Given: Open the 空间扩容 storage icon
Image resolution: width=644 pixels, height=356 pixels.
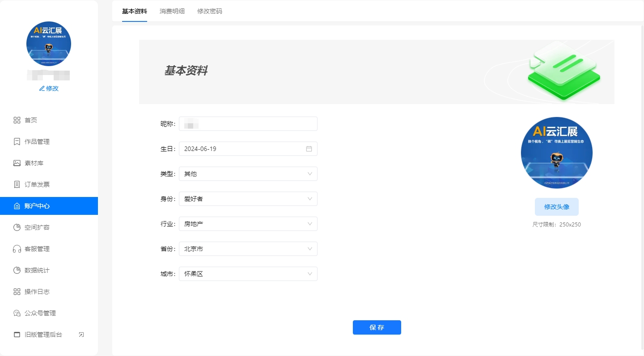Looking at the screenshot, I should pos(15,227).
